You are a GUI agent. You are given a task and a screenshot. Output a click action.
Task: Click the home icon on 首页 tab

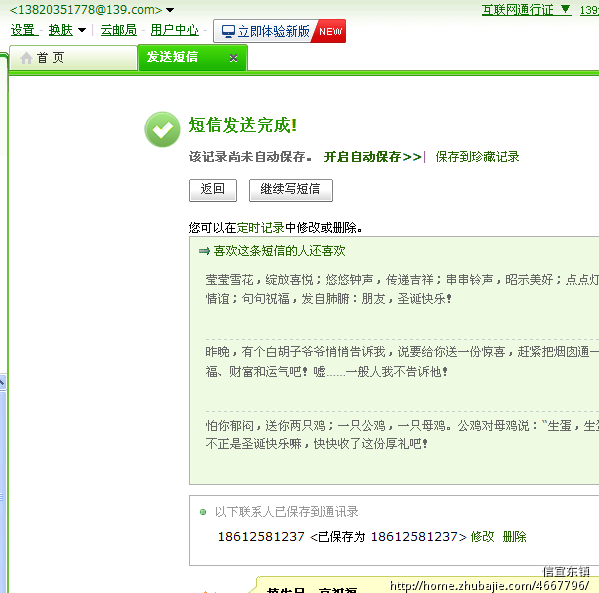26,58
